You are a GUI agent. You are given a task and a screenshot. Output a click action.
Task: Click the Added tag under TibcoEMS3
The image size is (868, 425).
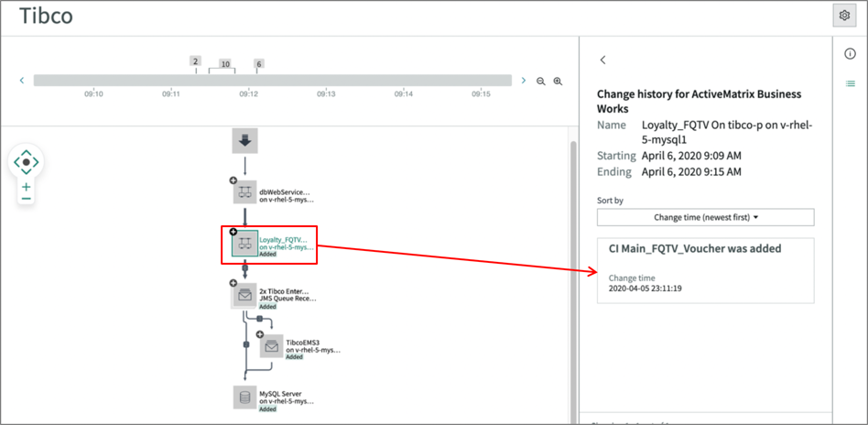pyautogui.click(x=295, y=357)
